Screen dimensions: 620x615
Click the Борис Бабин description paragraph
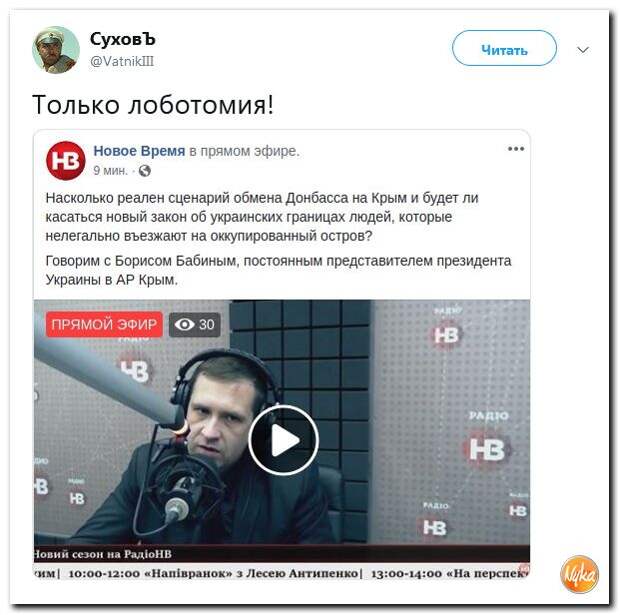278,270
